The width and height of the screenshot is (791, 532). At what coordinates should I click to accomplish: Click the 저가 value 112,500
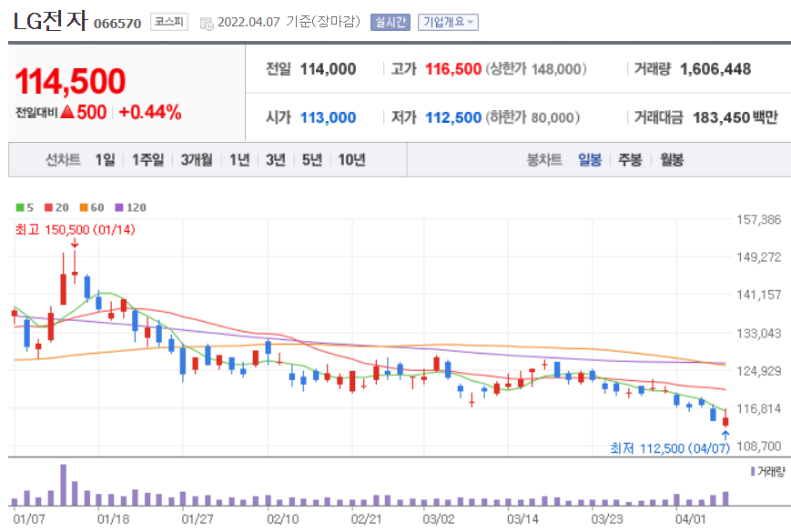[x=453, y=117]
